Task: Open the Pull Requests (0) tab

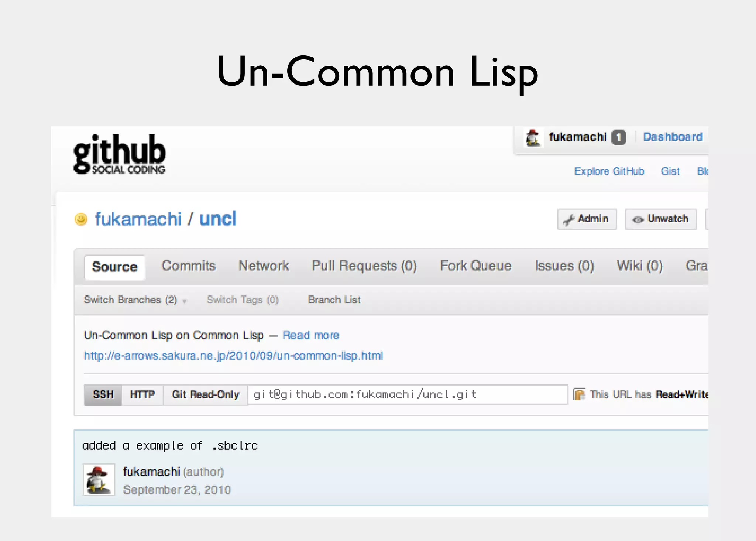Action: tap(364, 266)
